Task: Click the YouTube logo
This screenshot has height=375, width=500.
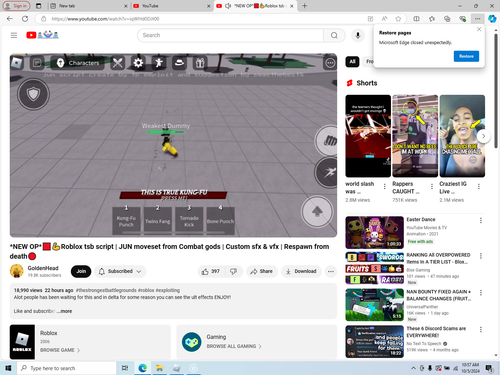Action: tap(42, 35)
